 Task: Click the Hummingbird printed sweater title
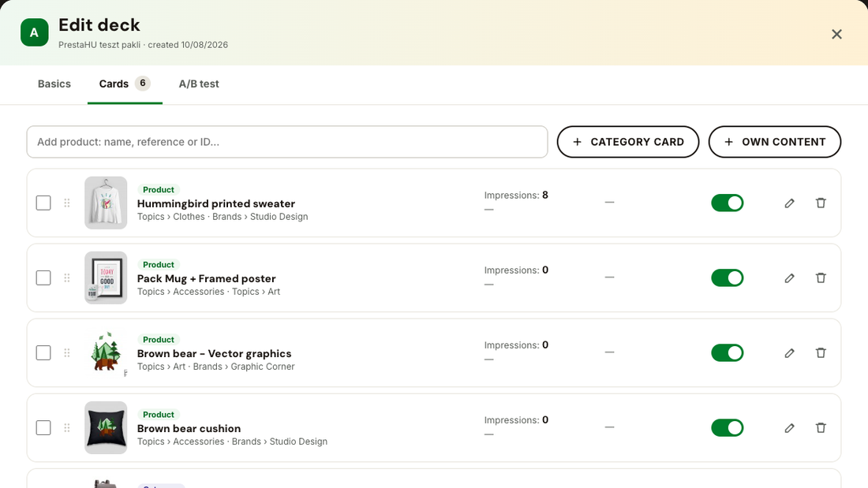point(216,203)
